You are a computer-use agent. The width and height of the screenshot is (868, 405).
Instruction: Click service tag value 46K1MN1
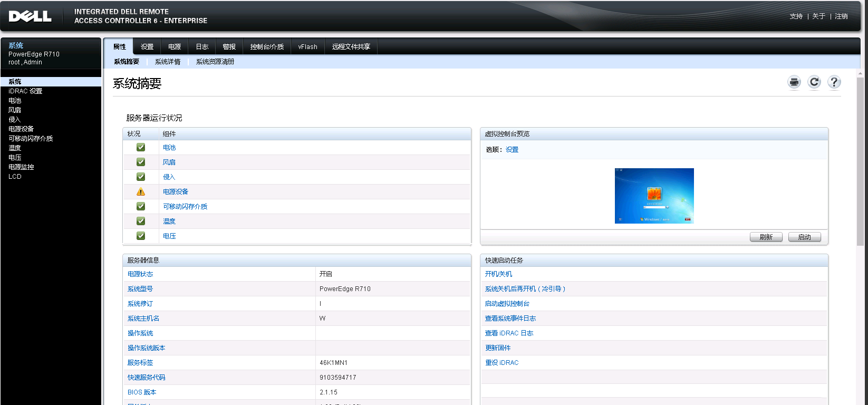click(x=333, y=363)
